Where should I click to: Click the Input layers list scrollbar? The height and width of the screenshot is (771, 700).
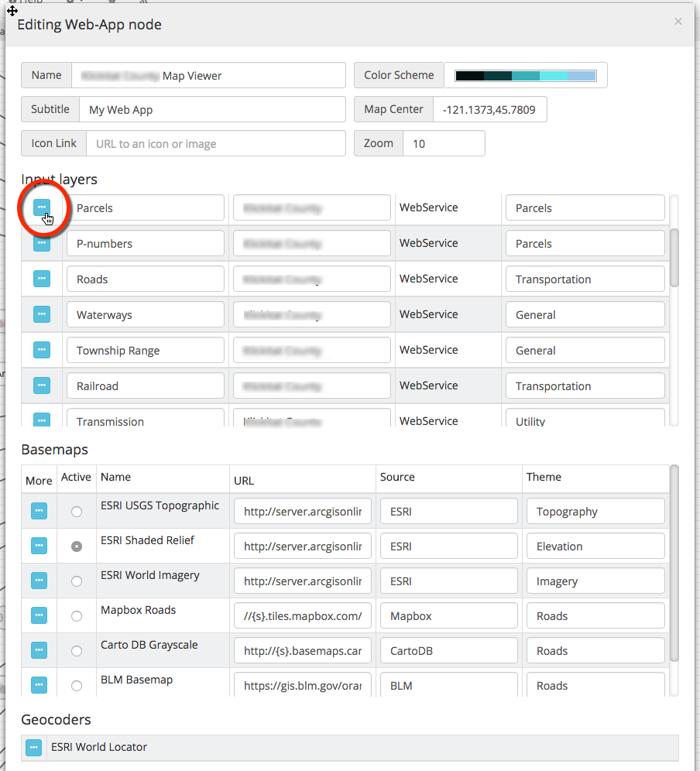click(674, 257)
